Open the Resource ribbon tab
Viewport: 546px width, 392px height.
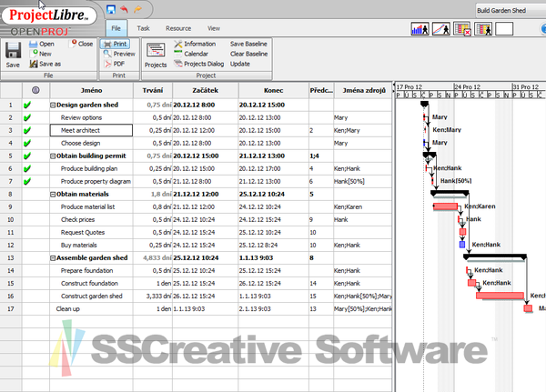pos(177,29)
